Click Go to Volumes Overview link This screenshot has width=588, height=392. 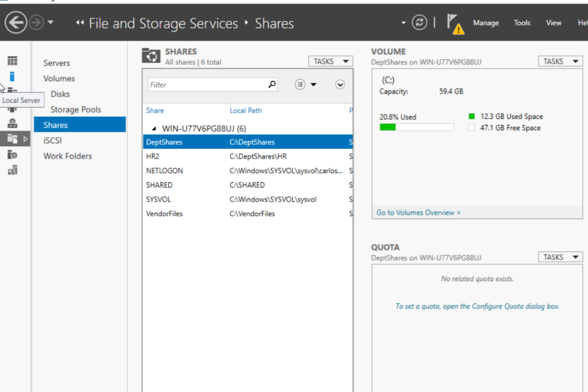tap(418, 212)
